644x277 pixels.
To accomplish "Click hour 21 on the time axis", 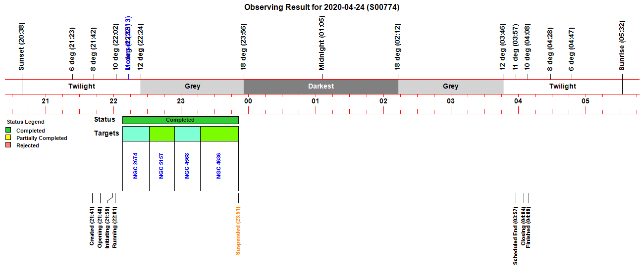I will (46, 101).
